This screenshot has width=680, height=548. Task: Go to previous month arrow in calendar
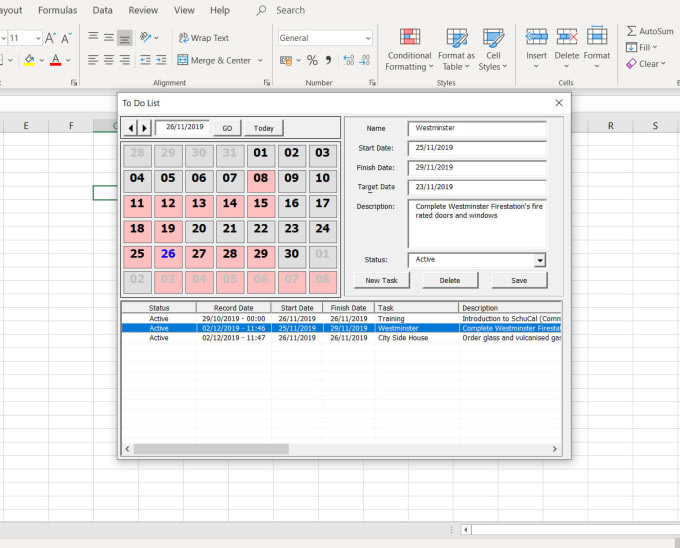click(x=130, y=128)
